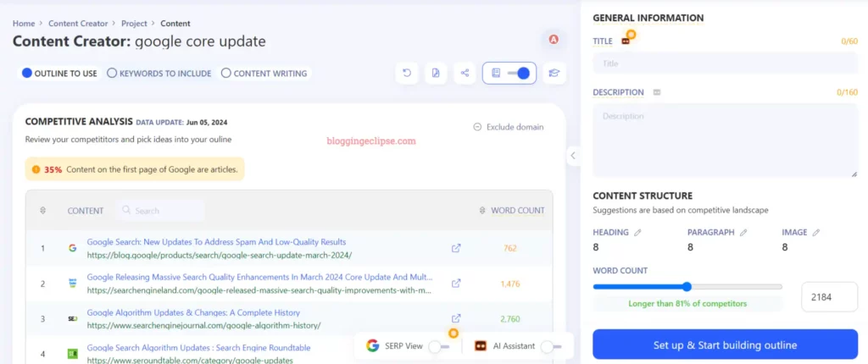The image size is (868, 364).
Task: Select the CONTENT WRITING step
Action: click(264, 73)
